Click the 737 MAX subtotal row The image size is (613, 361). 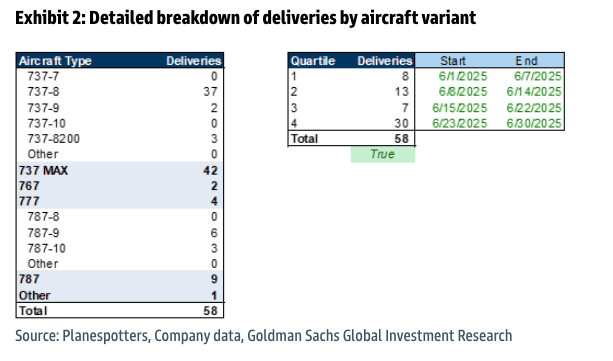(x=119, y=171)
